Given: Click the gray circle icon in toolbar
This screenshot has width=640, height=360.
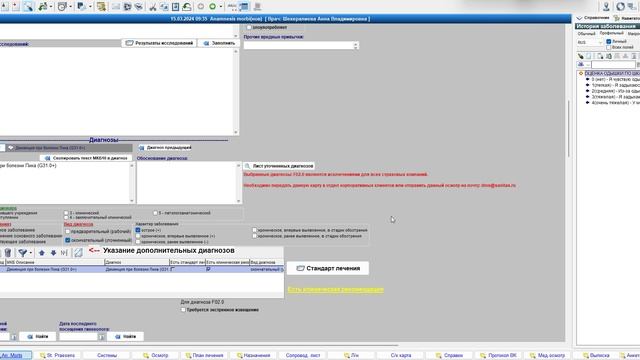Looking at the screenshot, I should click(201, 7).
